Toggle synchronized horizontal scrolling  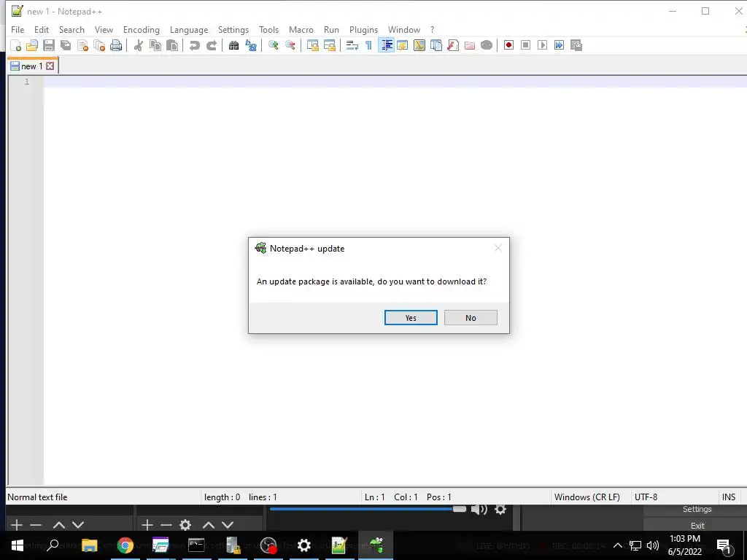coord(329,45)
